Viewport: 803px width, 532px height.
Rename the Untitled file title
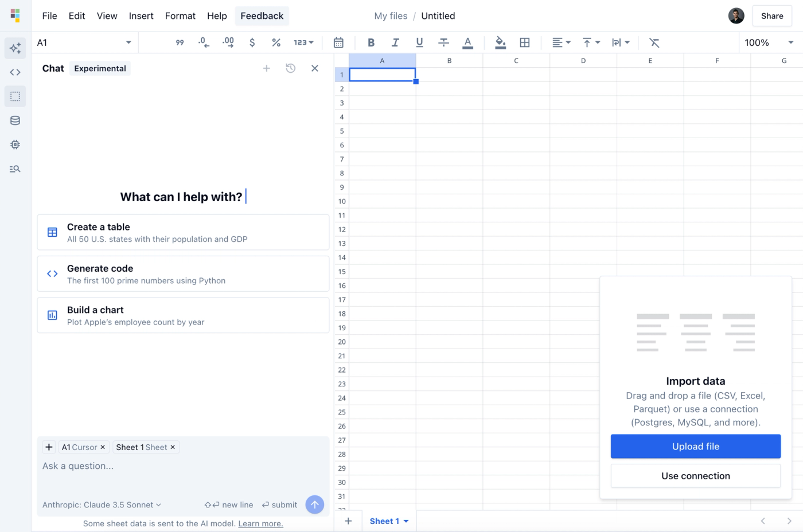coord(438,16)
